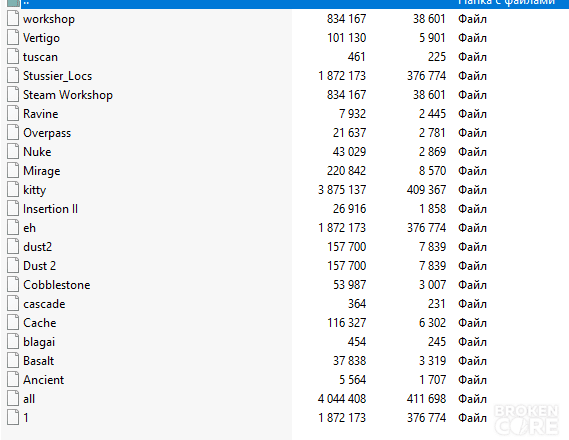The width and height of the screenshot is (569, 440).
Task: Select the blagai file name
Action: [x=39, y=342]
